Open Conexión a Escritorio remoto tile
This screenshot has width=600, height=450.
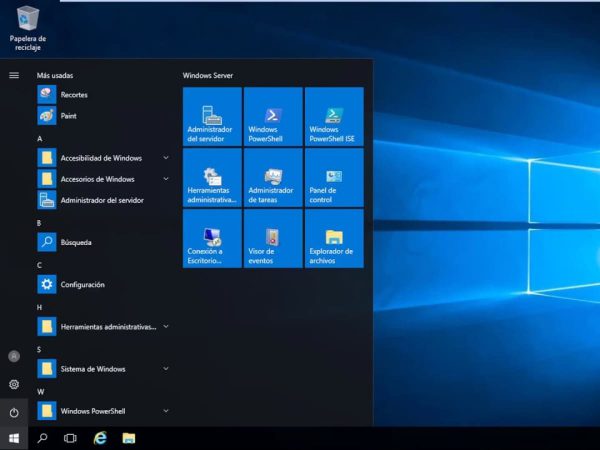point(212,239)
